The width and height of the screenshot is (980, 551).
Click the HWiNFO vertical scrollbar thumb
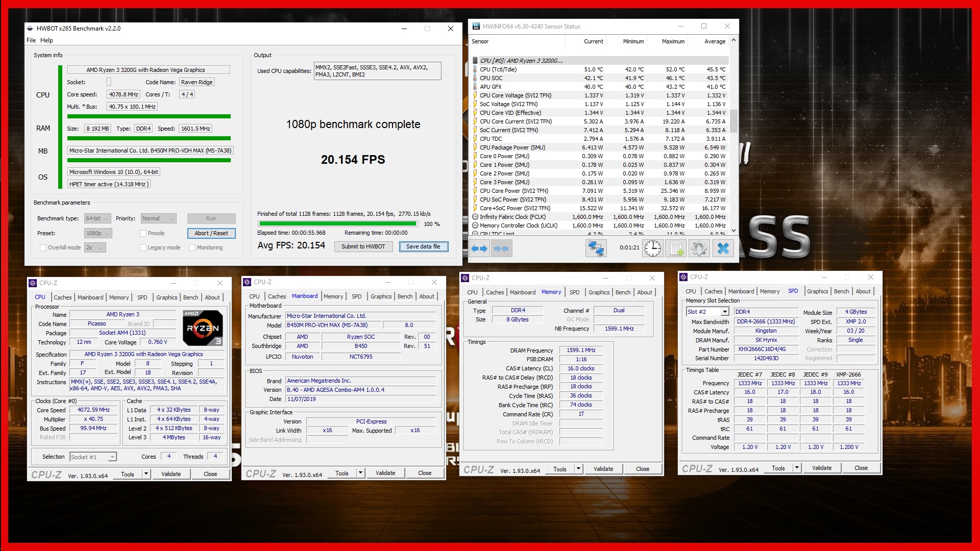pos(734,121)
